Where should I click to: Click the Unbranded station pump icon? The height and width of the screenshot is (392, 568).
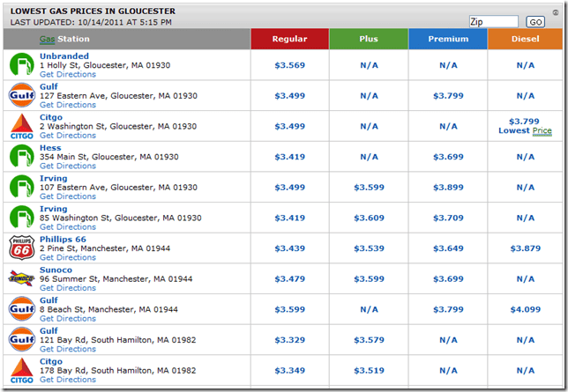tap(21, 64)
